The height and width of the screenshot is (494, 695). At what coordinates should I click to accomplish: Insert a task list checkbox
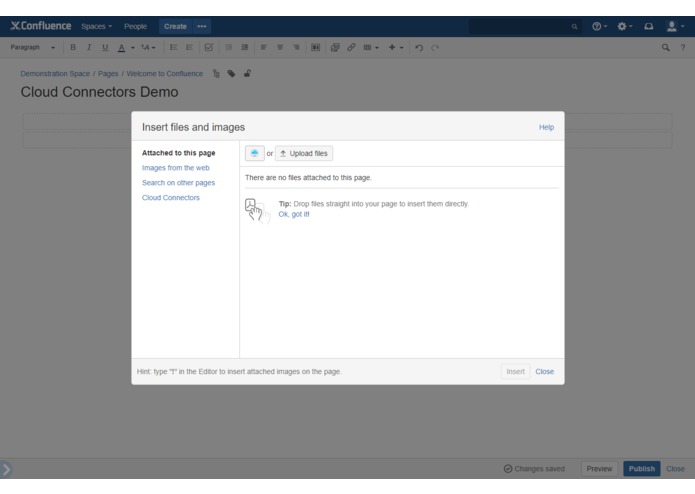click(x=209, y=47)
